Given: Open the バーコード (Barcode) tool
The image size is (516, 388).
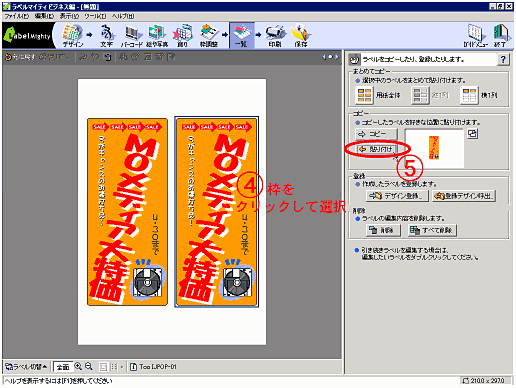Looking at the screenshot, I should tap(132, 35).
